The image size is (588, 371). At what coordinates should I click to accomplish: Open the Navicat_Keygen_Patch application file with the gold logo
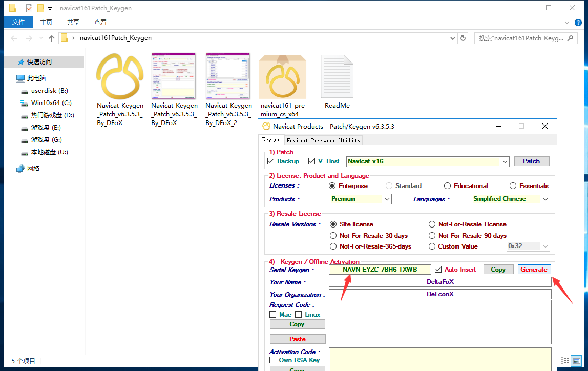(120, 77)
